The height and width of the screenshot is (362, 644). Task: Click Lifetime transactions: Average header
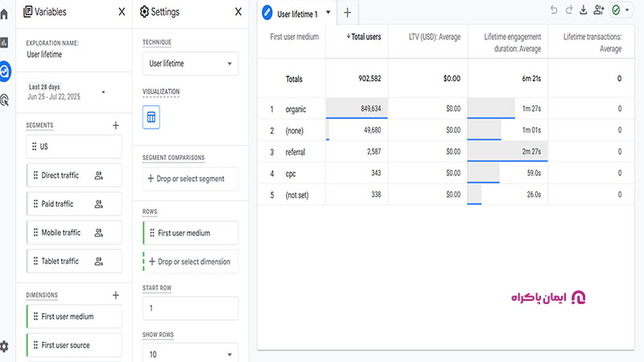pos(592,43)
